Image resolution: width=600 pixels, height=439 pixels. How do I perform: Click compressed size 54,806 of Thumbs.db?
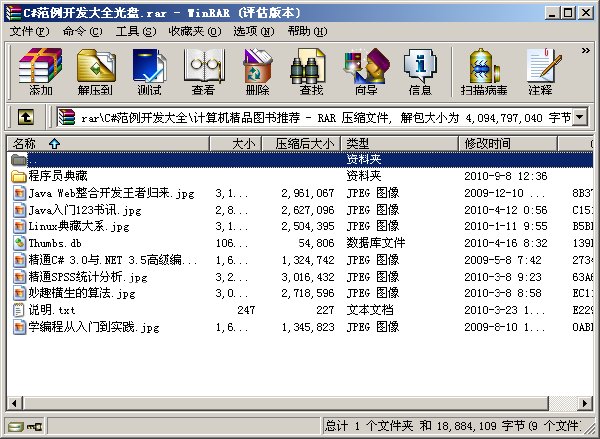pos(316,243)
